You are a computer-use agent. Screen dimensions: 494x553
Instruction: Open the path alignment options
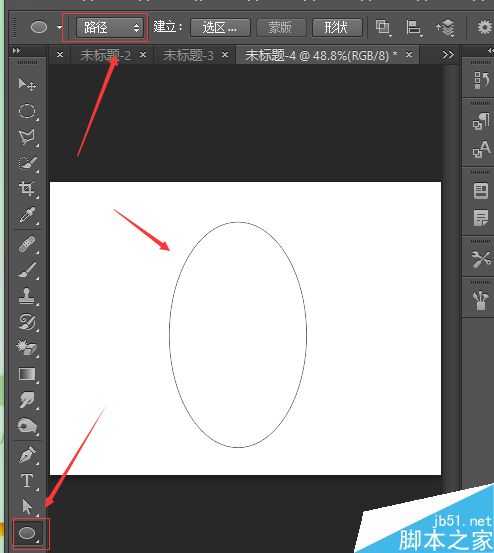click(x=414, y=27)
